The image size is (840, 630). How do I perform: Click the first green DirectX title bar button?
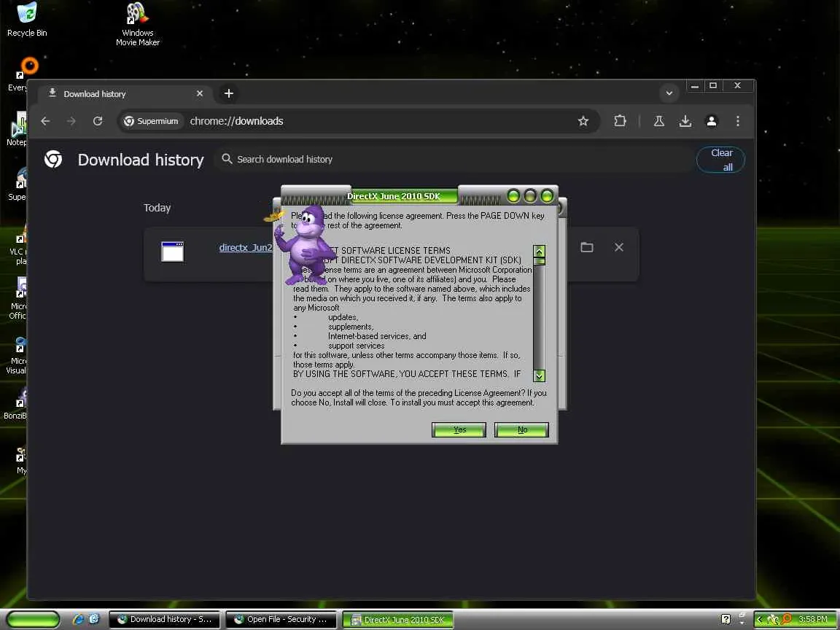point(513,196)
